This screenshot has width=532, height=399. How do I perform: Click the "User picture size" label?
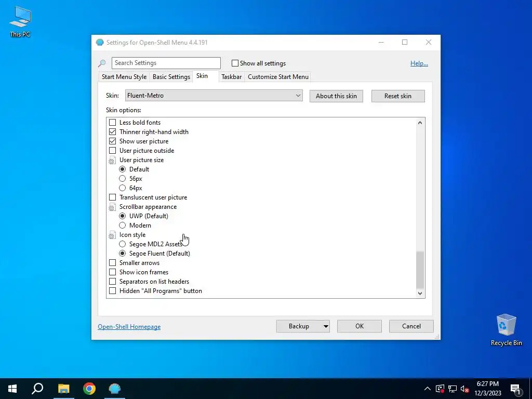(141, 160)
